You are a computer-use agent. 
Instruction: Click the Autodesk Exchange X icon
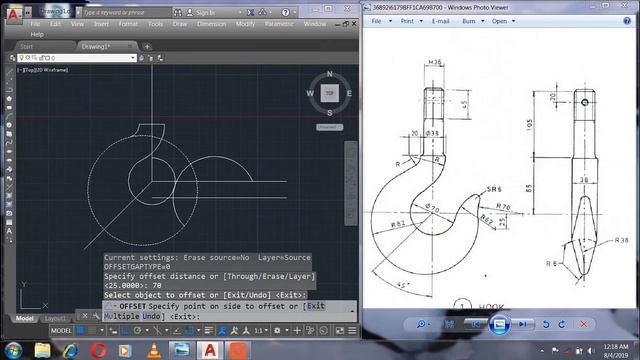251,13
